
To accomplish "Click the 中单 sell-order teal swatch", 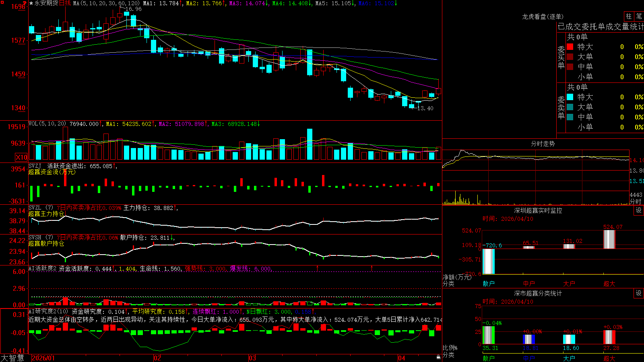I will pos(570,117).
